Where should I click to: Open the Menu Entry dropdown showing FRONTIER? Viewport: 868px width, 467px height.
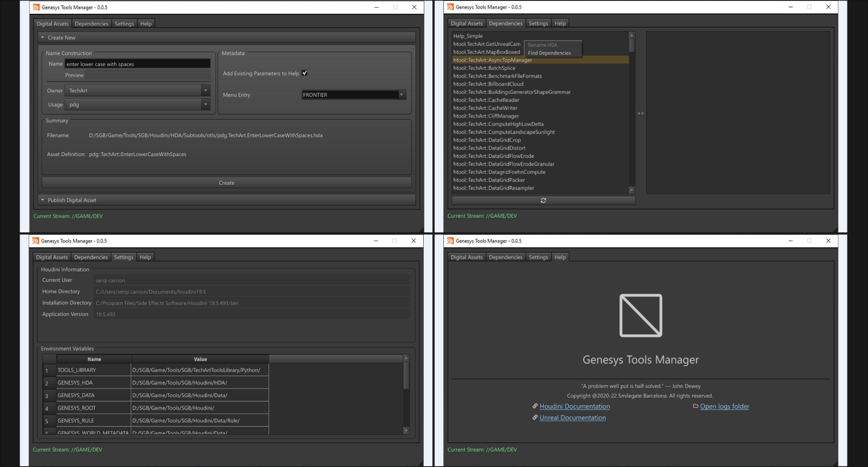coord(354,95)
